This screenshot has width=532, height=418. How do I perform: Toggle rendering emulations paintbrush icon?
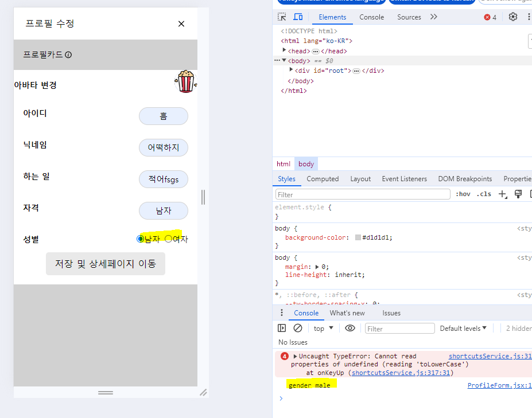pos(518,194)
